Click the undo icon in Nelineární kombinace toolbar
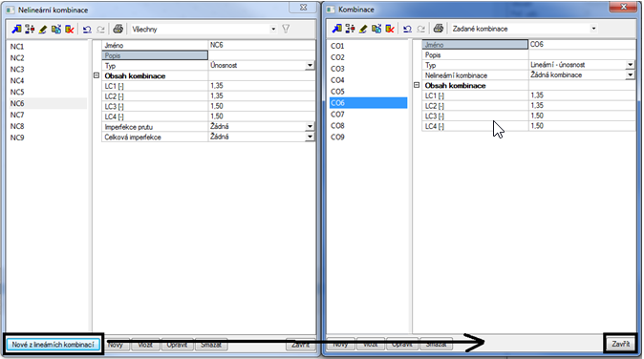Image resolution: width=644 pixels, height=359 pixels. [87, 30]
